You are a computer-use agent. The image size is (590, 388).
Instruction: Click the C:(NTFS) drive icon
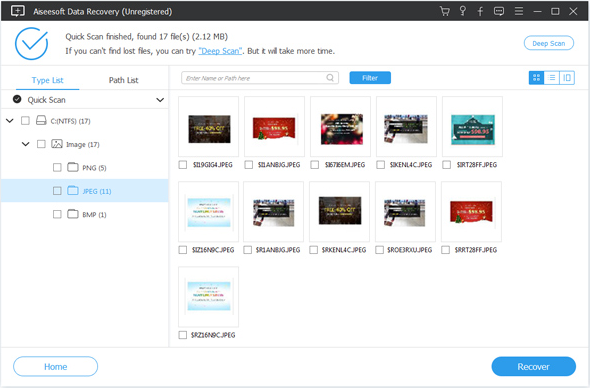pos(41,120)
